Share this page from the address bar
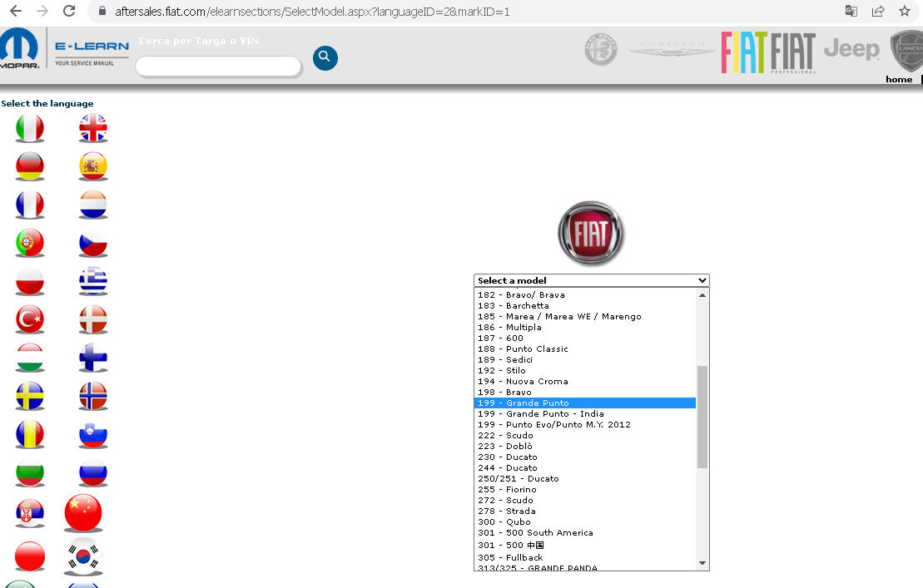 click(x=878, y=11)
